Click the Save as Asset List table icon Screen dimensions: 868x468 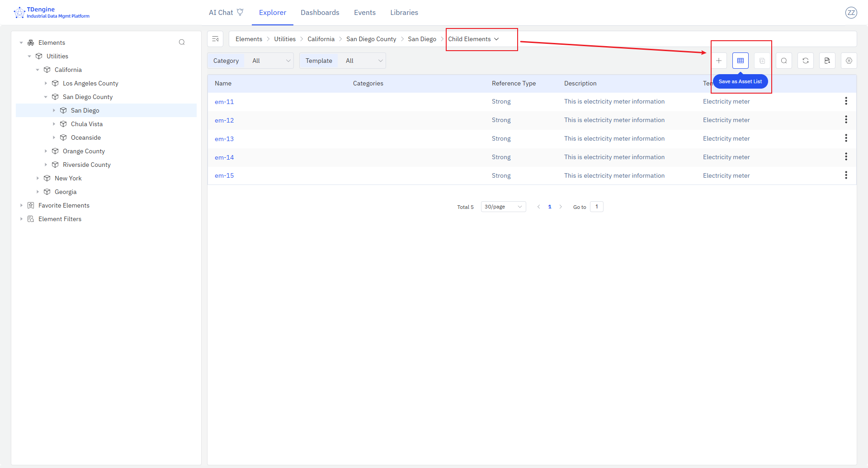(740, 61)
